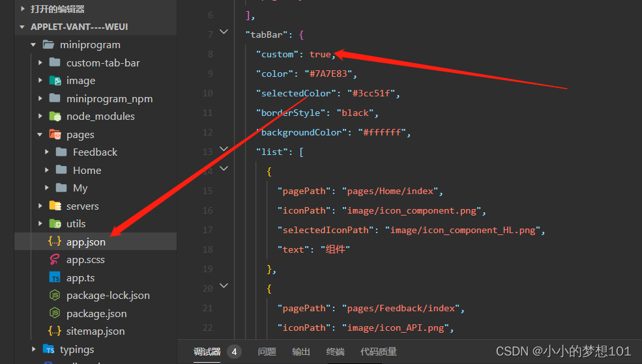Open the 终端 tab
This screenshot has width=642, height=364.
pos(335,352)
